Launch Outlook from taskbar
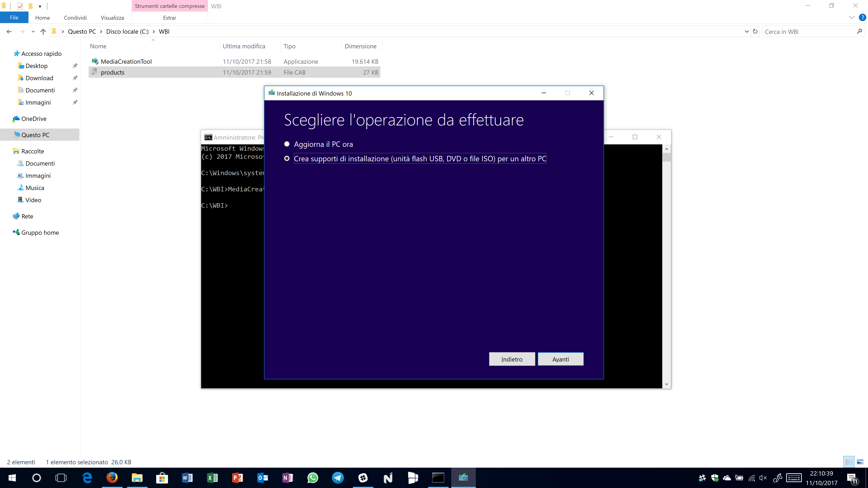The width and height of the screenshot is (868, 488). 262,478
